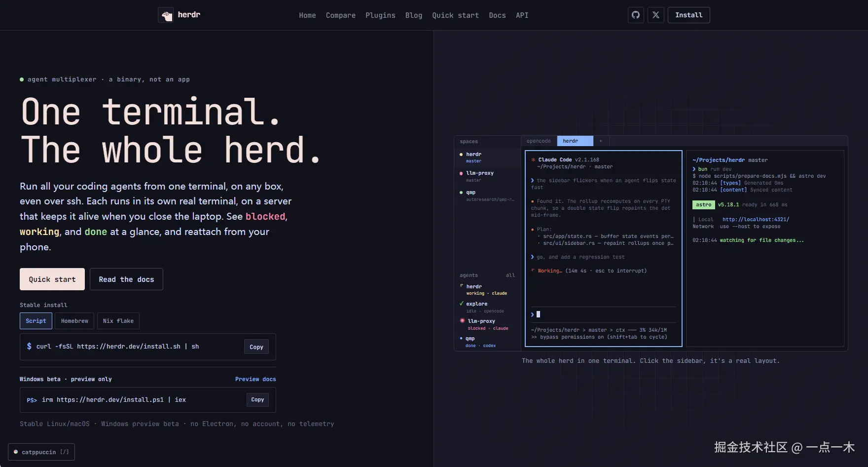Image resolution: width=868 pixels, height=467 pixels.
Task: Select the Homebrew install tab
Action: 74,321
